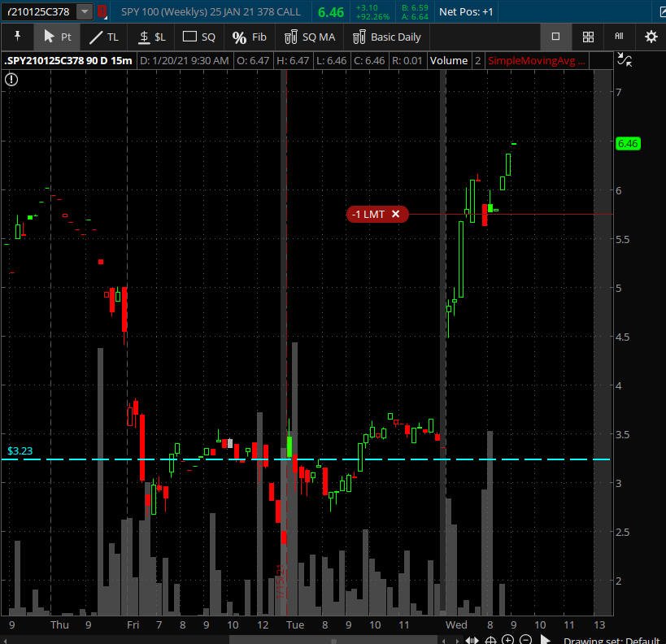Select the Pointer (Pt) tool
This screenshot has width=666, height=644.
point(57,37)
